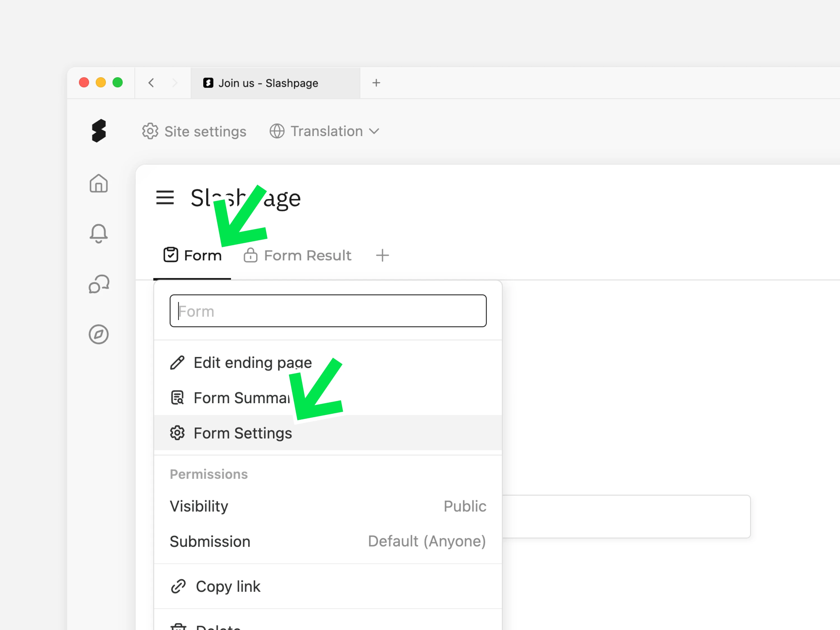The image size is (840, 630).
Task: Click the Translation text label
Action: [327, 131]
